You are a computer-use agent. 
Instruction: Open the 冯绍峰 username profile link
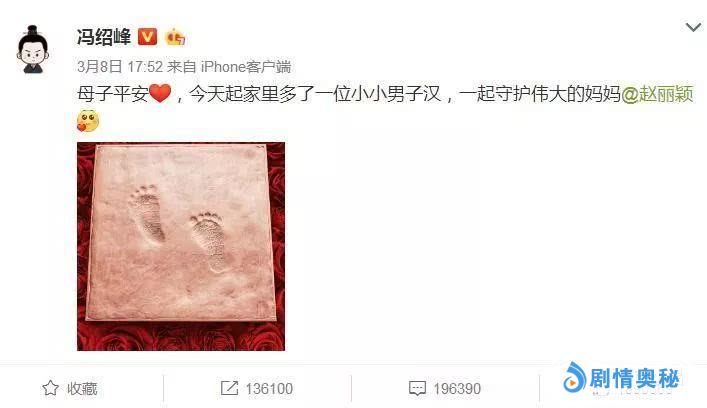104,37
